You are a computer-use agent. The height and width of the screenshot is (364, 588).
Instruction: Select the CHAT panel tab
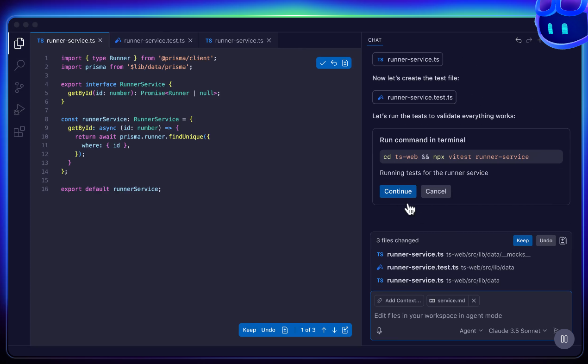(x=375, y=40)
